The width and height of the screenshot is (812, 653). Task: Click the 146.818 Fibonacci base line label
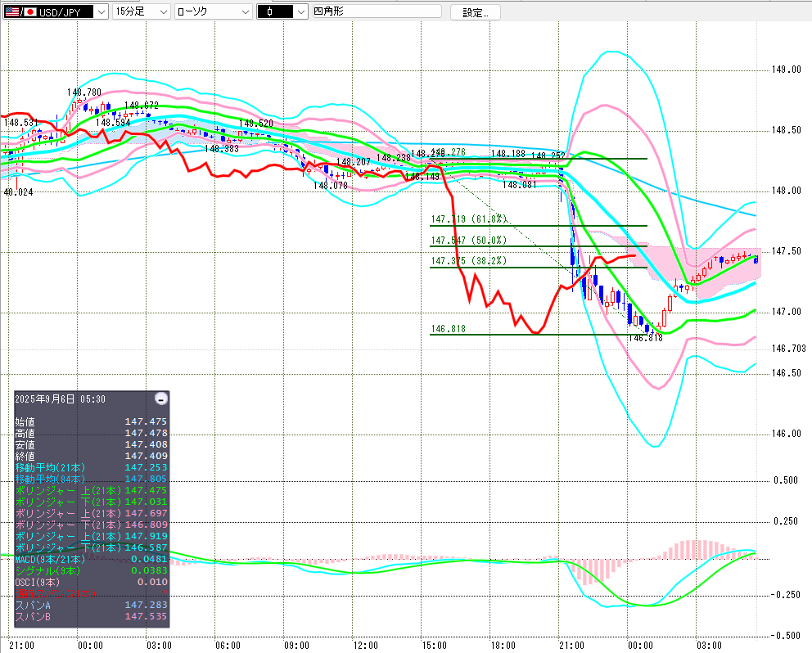click(x=449, y=329)
